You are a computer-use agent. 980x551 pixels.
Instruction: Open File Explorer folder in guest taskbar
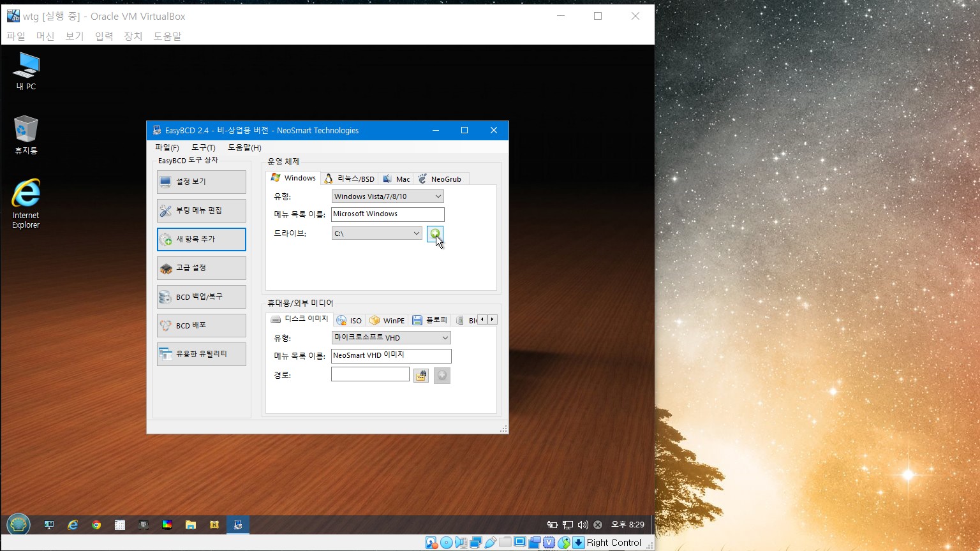tap(191, 525)
